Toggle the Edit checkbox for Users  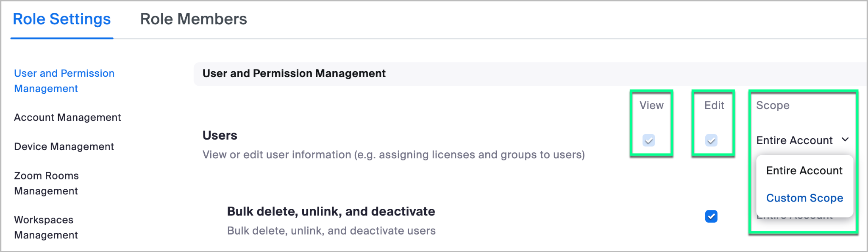(x=711, y=140)
